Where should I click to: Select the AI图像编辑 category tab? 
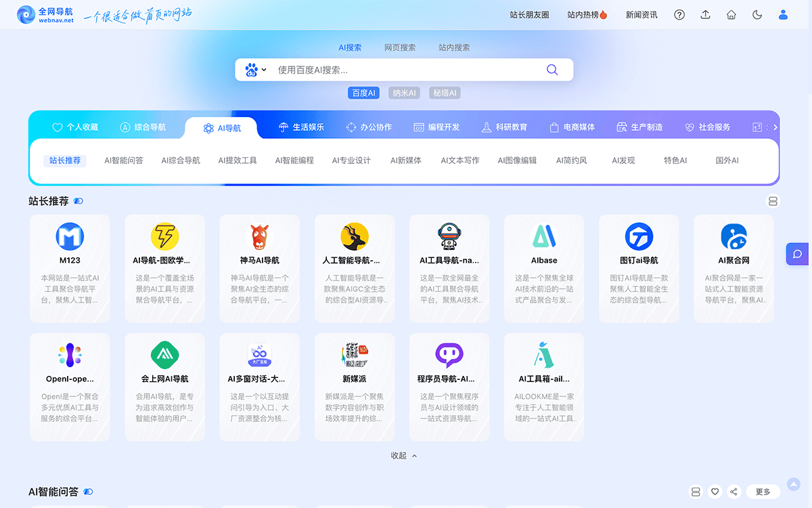[x=516, y=161]
